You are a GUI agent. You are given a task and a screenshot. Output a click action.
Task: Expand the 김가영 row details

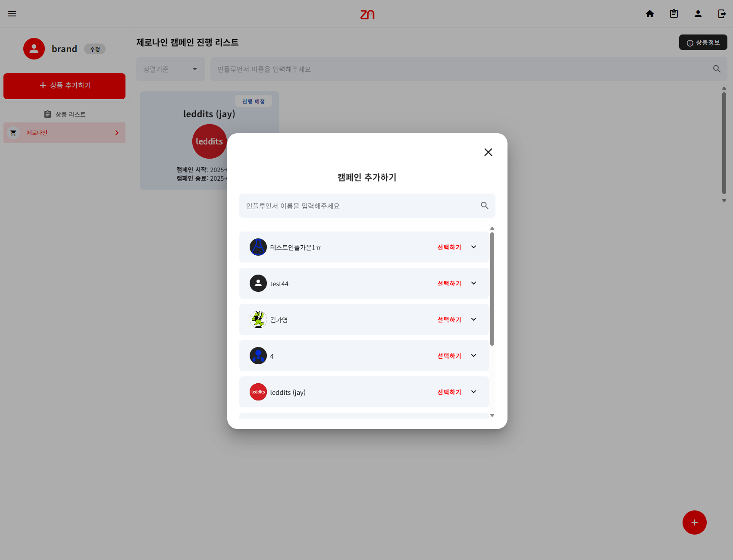[473, 319]
